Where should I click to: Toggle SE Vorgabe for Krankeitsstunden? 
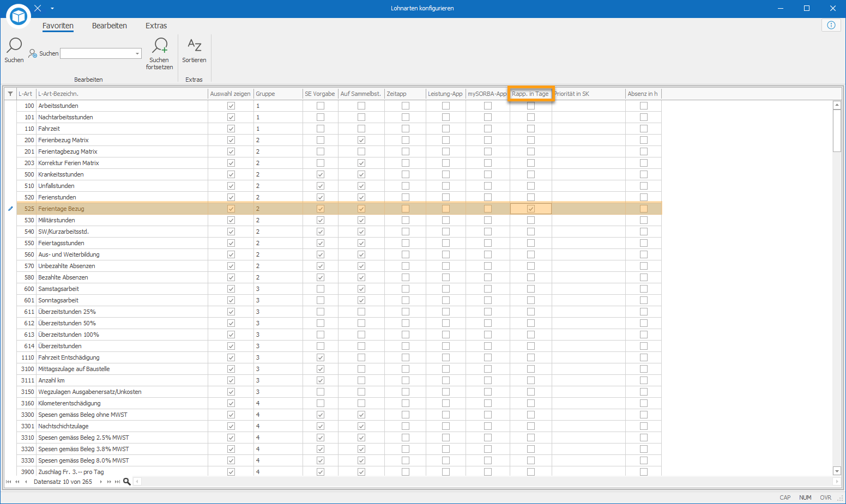point(321,174)
